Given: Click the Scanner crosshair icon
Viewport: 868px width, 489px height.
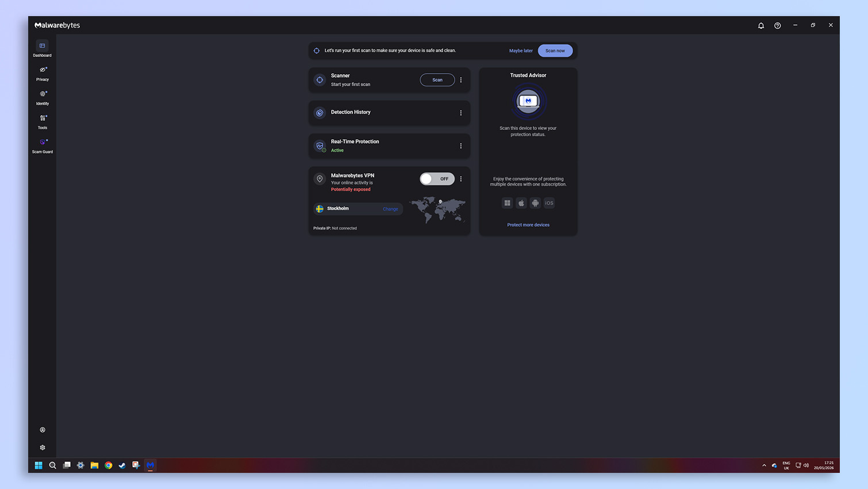Looking at the screenshot, I should pos(320,80).
